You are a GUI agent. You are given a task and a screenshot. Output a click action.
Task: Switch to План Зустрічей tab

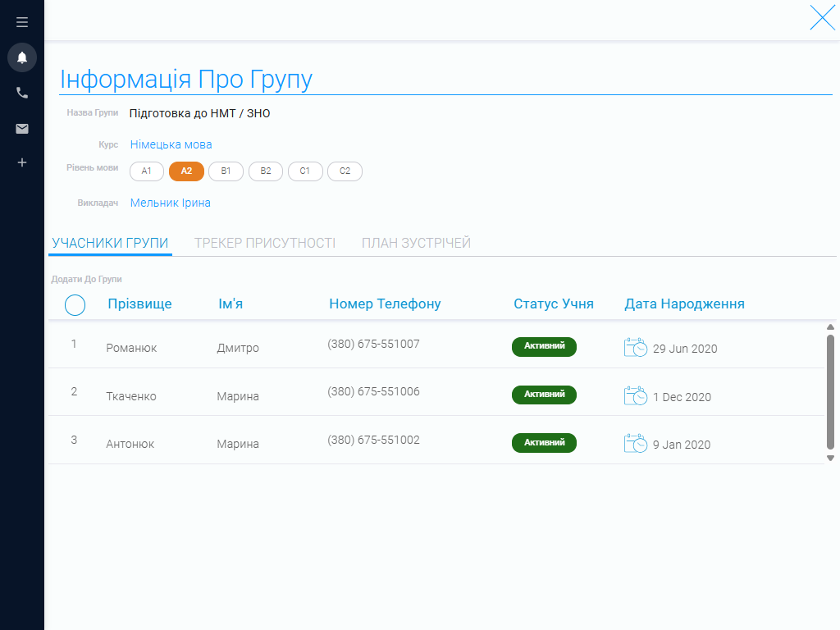416,243
